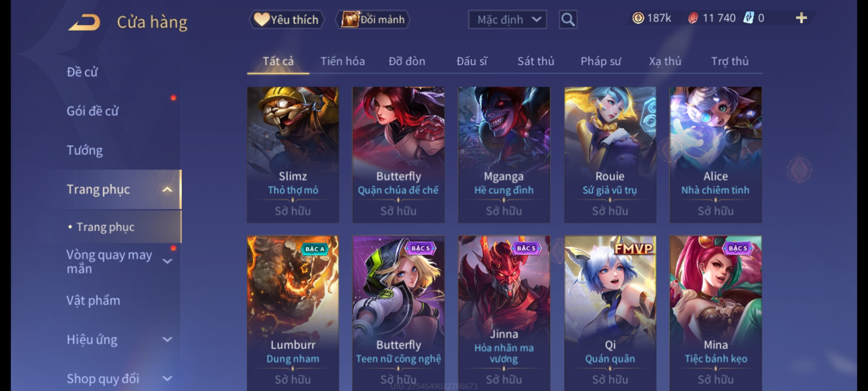Expand the Hiệu ứng sidebar section
The height and width of the screenshot is (391, 868).
point(167,340)
